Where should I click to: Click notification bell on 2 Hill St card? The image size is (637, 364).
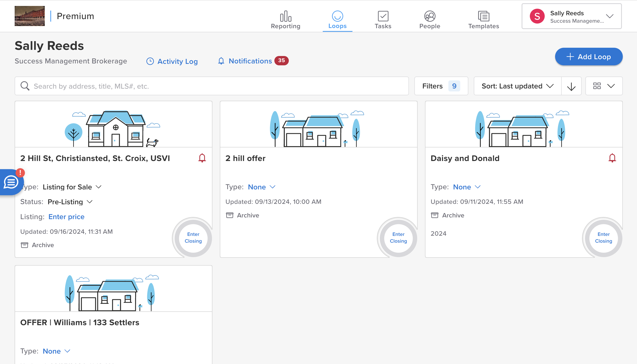pos(202,158)
